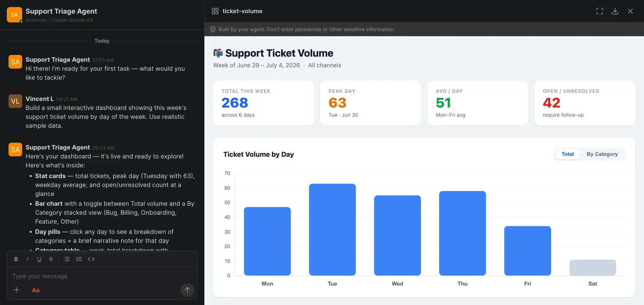Image resolution: width=644 pixels, height=305 pixels.
Task: Click the grid icon beside ticket-volume
Action: 215,11
